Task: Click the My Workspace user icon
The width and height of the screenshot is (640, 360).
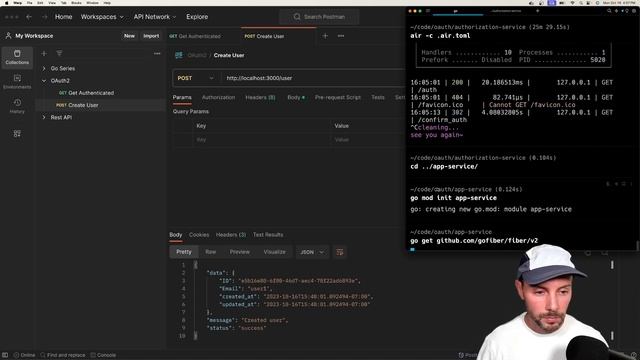Action: (8, 36)
